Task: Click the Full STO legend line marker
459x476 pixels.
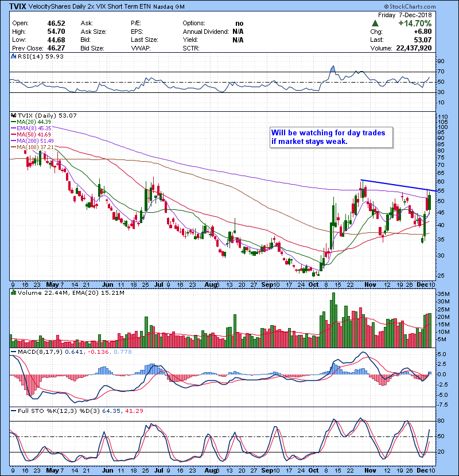Action: pos(13,411)
